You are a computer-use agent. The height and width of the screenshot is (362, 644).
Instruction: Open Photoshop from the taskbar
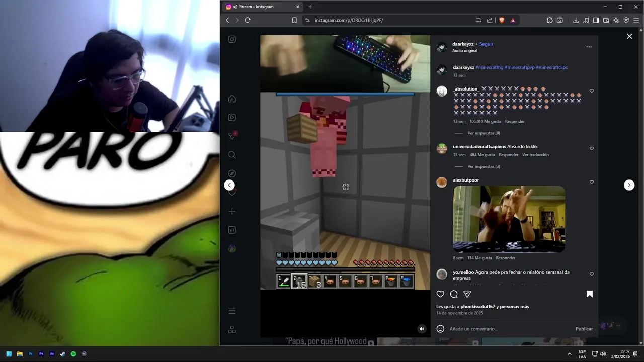[x=30, y=354]
